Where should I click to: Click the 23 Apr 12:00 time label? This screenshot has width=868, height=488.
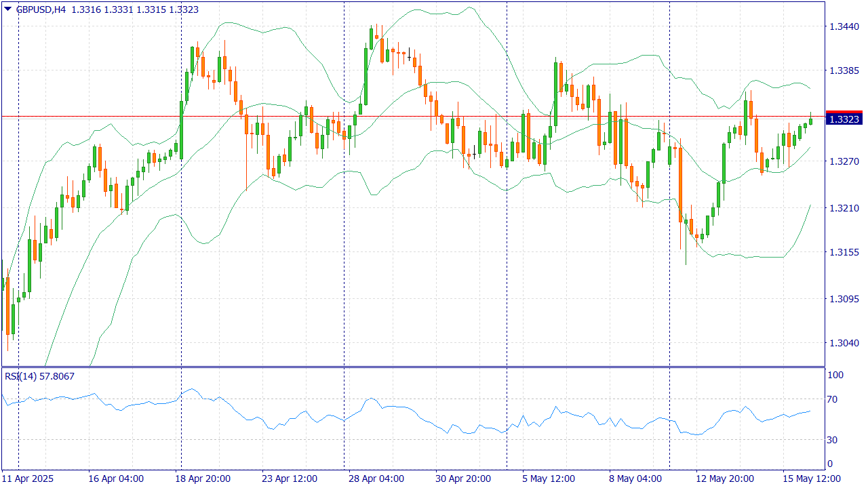(290, 479)
